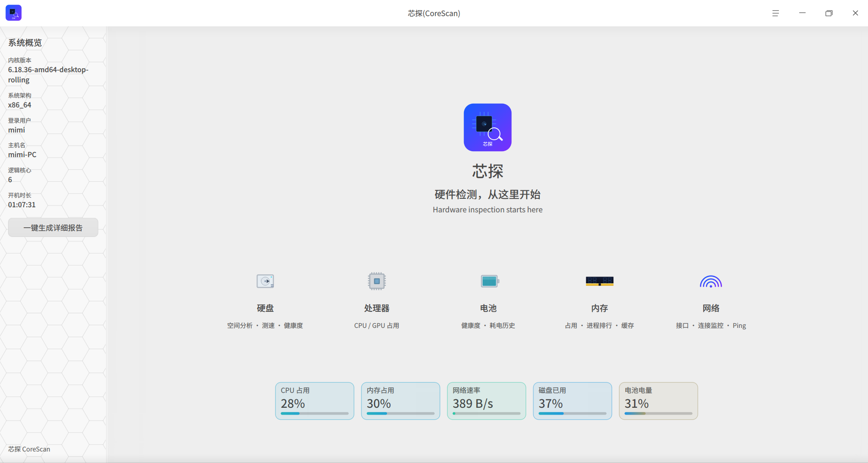
Task: Open the battery (电池) module icon
Action: (x=490, y=281)
